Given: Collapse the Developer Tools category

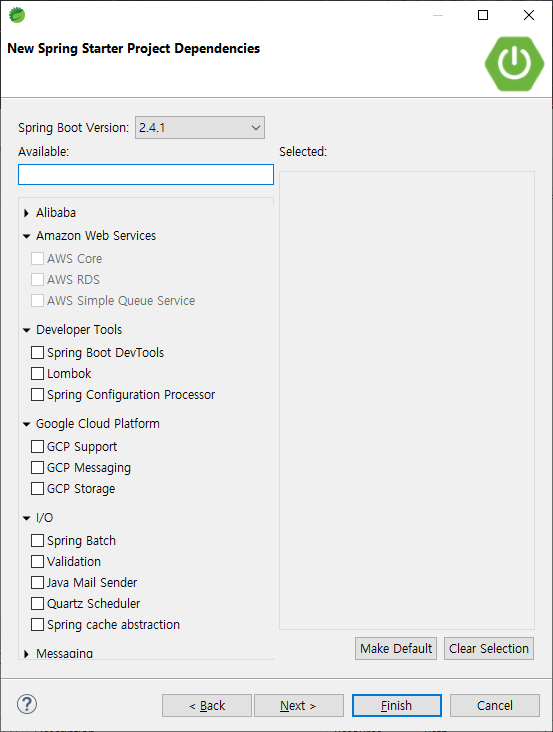Looking at the screenshot, I should [x=27, y=330].
